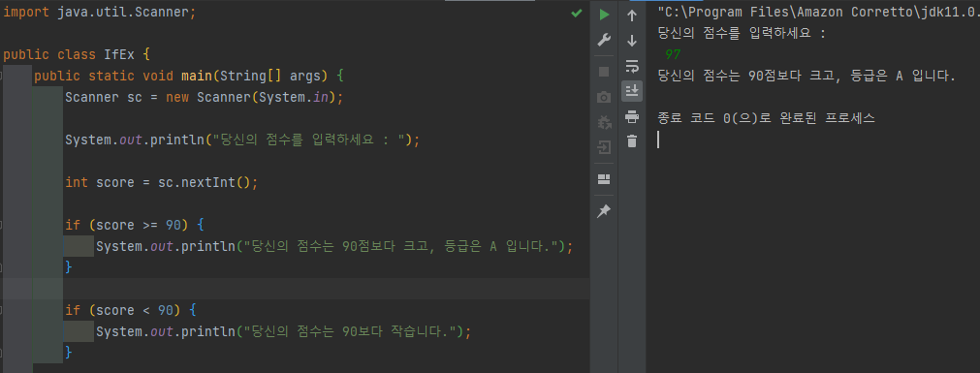
Task: Click '종료 코드 0(으)로 완료된 프로세스' text
Action: (x=766, y=118)
